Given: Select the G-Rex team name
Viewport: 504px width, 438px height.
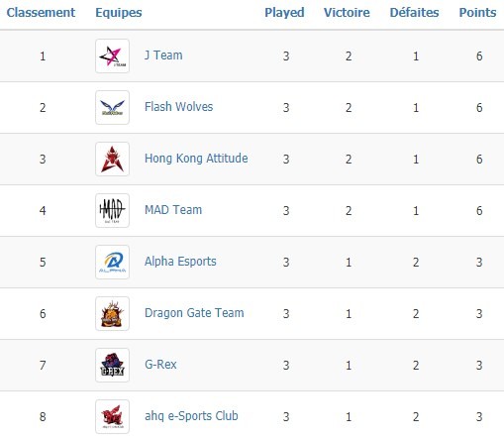Looking at the screenshot, I should tap(160, 365).
